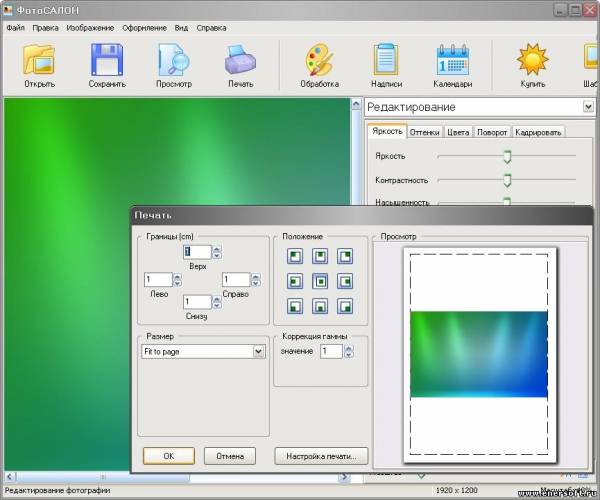Click the Надписи clipboard icon
Image resolution: width=600 pixels, height=500 pixels.
click(x=386, y=59)
